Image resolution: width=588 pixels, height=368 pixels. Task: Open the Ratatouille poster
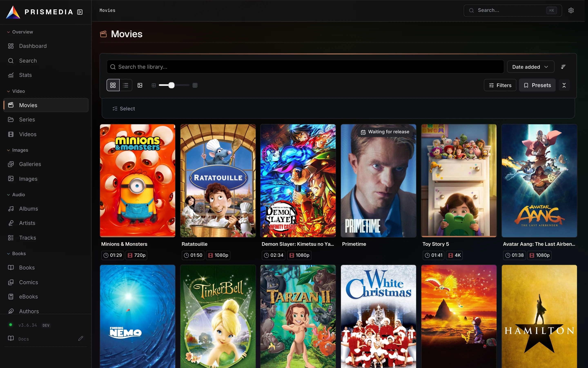point(218,181)
